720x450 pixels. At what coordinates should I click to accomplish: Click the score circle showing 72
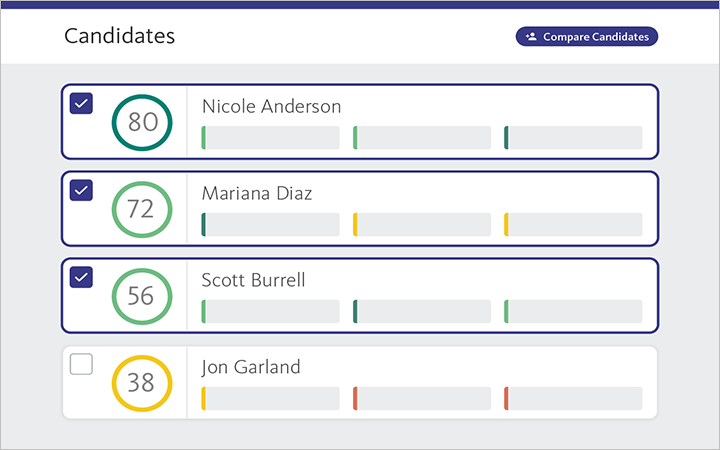[142, 209]
